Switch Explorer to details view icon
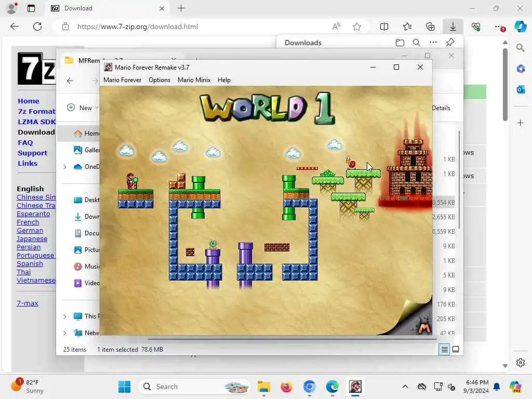 pos(444,349)
